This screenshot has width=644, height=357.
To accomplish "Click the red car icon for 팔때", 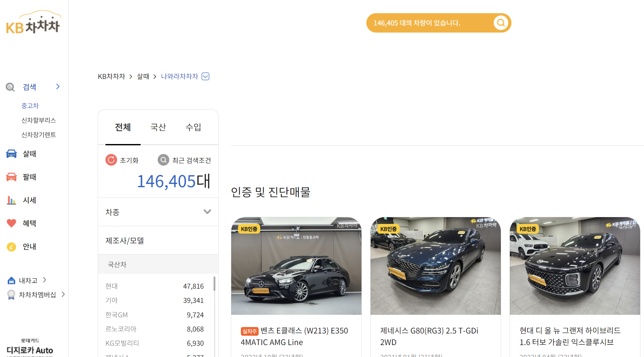I will 11,177.
